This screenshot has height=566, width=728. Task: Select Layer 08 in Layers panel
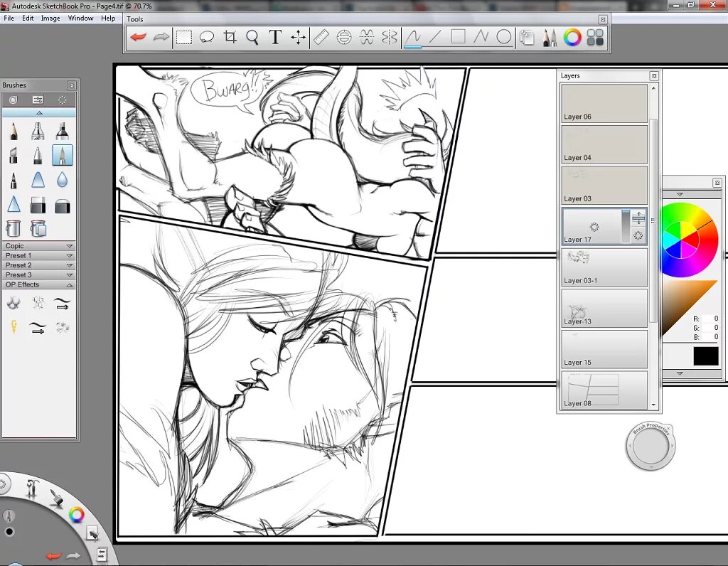(x=604, y=390)
